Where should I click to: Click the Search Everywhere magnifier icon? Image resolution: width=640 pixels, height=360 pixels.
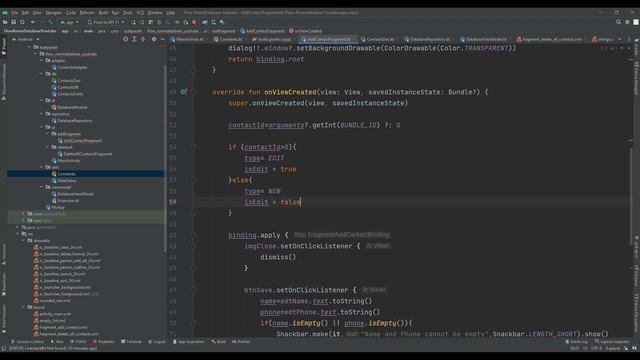(x=618, y=22)
